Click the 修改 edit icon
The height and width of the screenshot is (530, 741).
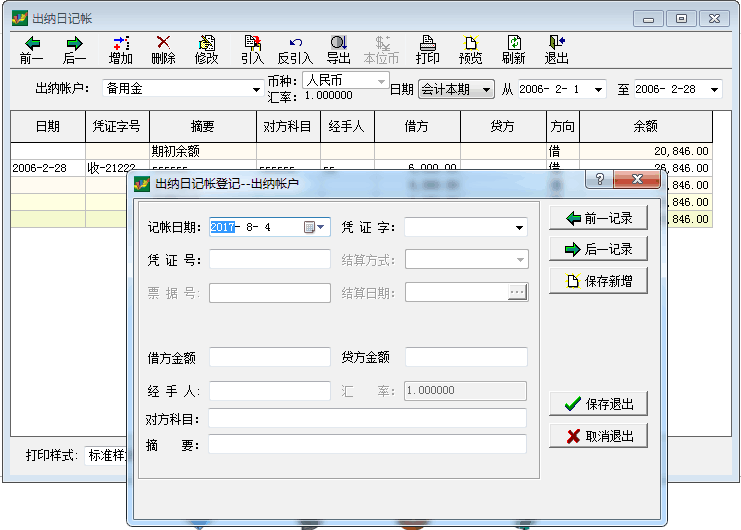point(207,43)
